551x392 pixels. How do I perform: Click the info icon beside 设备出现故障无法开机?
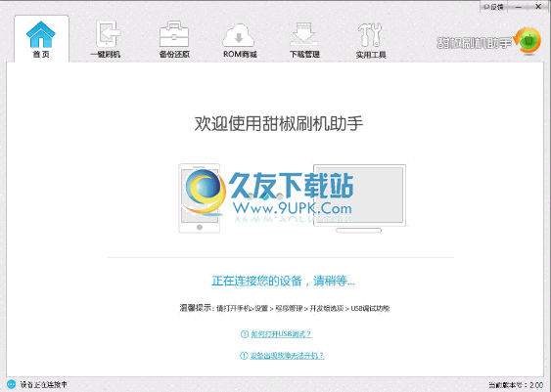tap(244, 356)
